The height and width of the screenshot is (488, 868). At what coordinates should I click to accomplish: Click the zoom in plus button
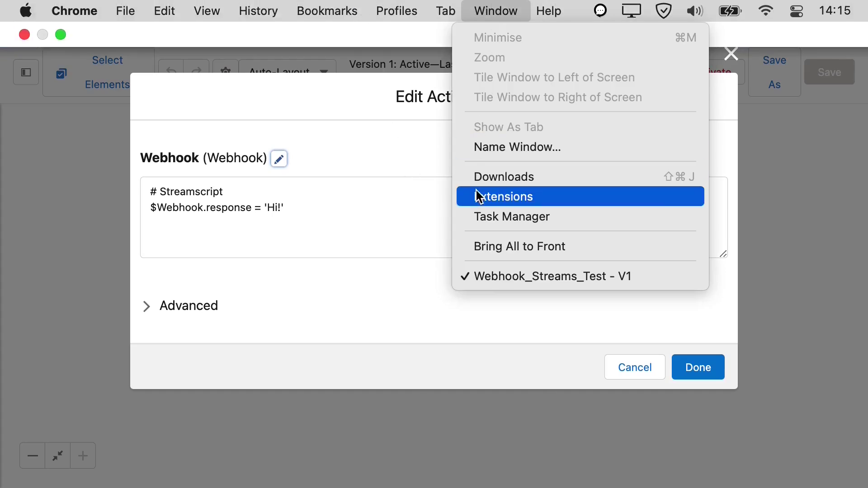point(83,455)
